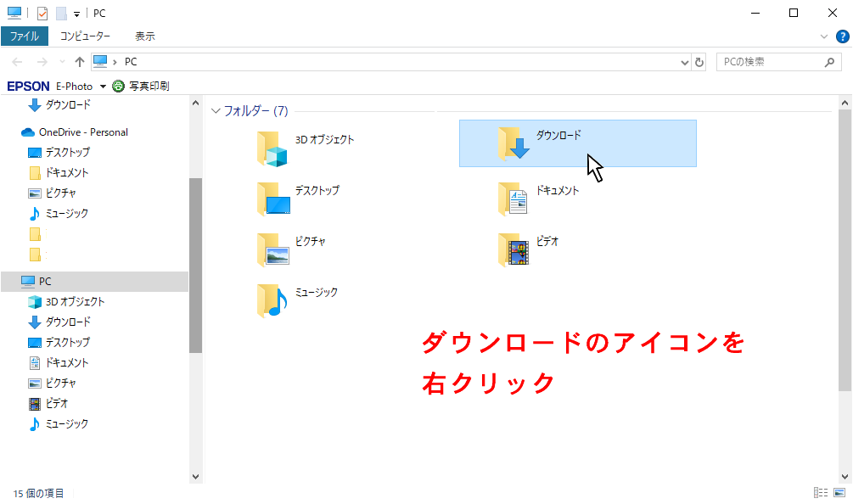Select ビデオ under PC in sidebar
853x504 pixels.
tap(48, 403)
